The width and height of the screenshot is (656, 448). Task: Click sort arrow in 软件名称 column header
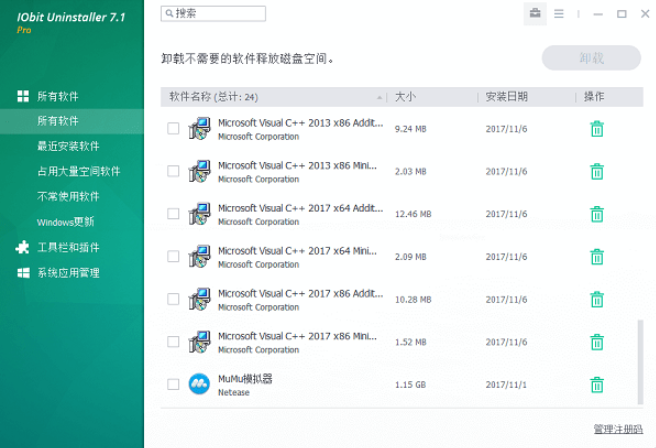[x=379, y=97]
